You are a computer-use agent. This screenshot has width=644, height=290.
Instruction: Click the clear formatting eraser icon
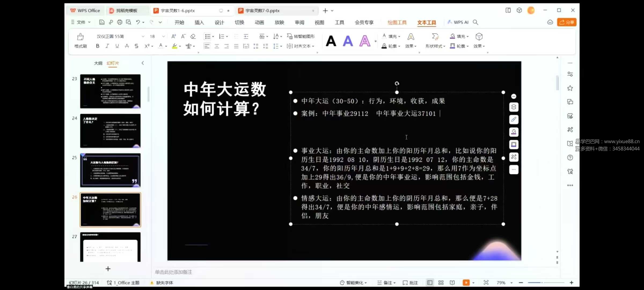point(193,37)
